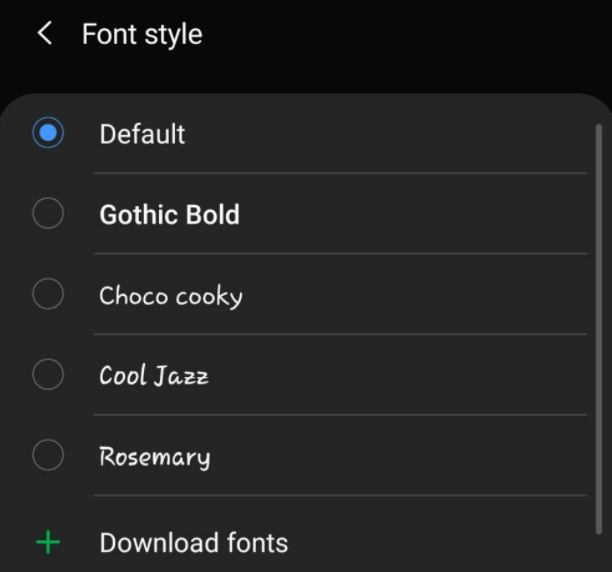
Task: Click the font list scrollbar
Action: point(598,330)
